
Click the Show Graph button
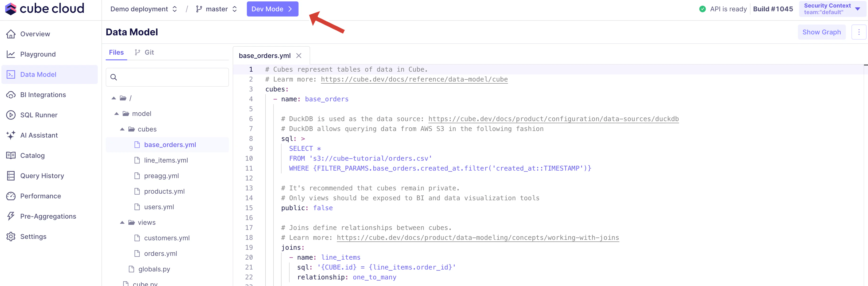[821, 32]
